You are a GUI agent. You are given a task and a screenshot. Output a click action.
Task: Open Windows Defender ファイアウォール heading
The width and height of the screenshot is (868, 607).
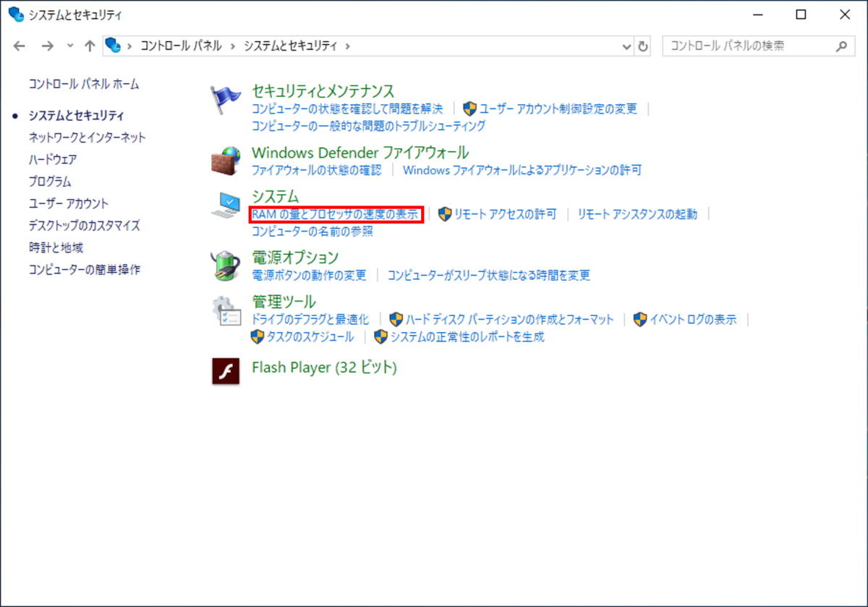pyautogui.click(x=360, y=153)
